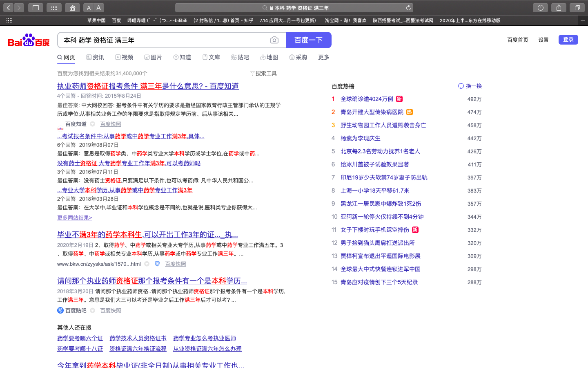
Task: Decrease page text with the small A button
Action: point(89,8)
